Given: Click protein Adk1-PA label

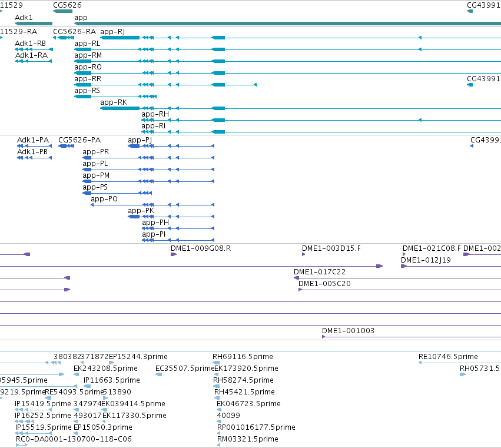Looking at the screenshot, I should click(x=33, y=140).
